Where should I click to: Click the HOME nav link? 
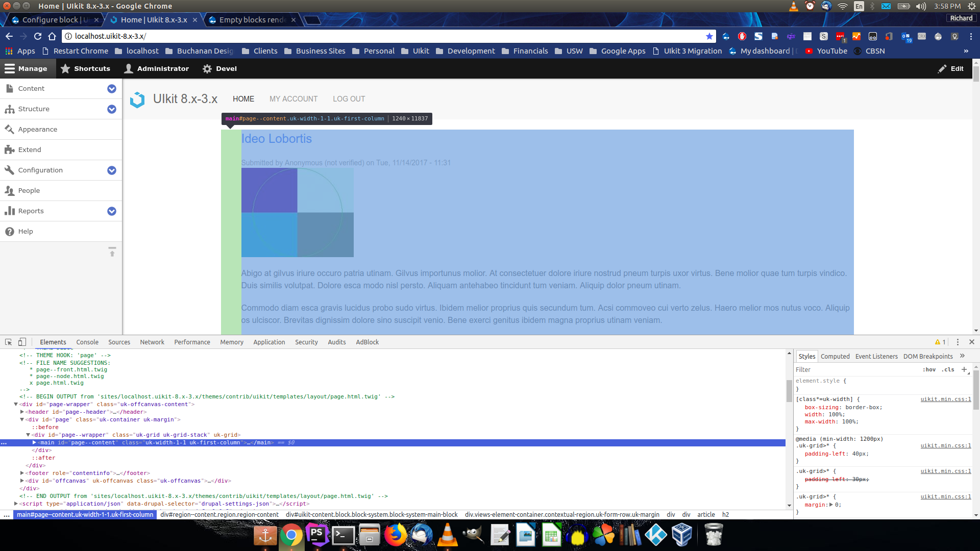click(243, 99)
